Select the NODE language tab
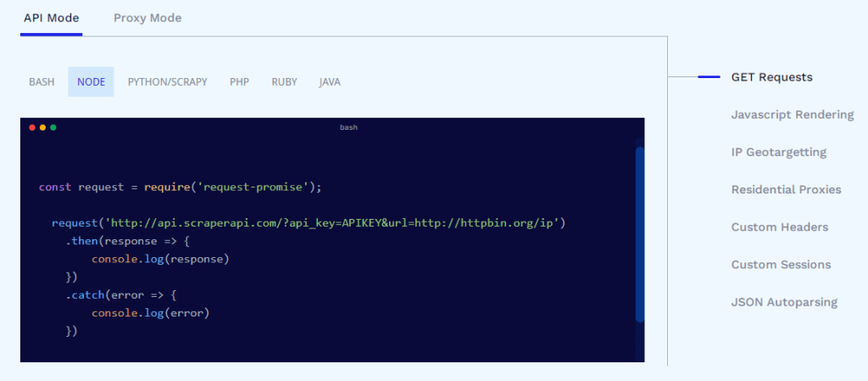Screen dimensions: 868x381 [92, 82]
